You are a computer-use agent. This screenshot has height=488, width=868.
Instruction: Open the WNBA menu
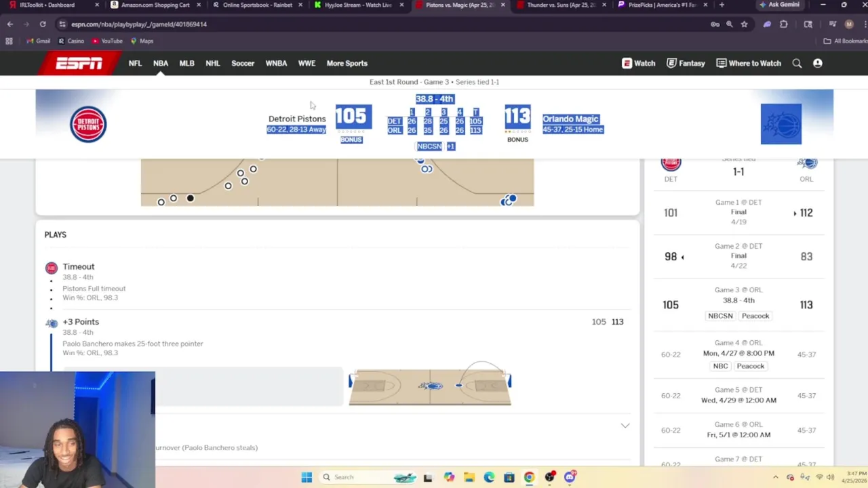[x=276, y=63]
